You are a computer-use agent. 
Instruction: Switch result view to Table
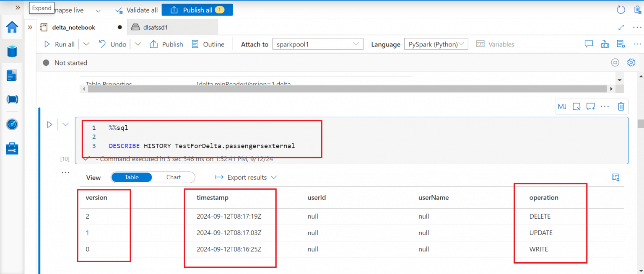(x=131, y=177)
